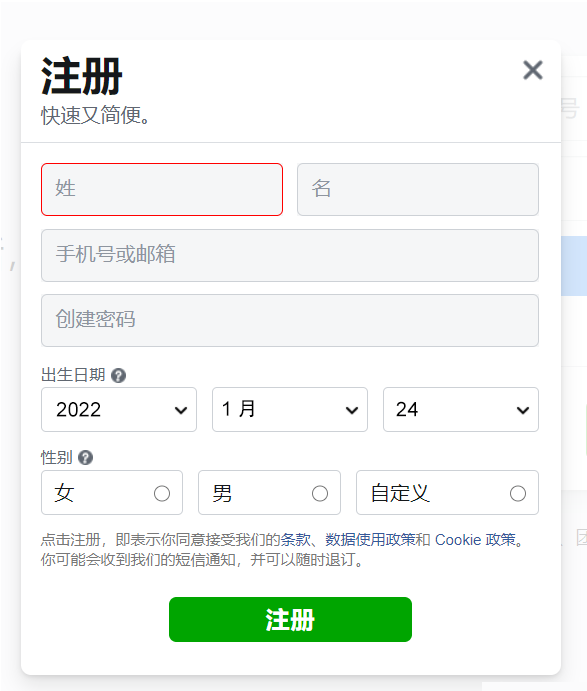Open the 条款 terms link
This screenshot has width=587, height=691.
(x=296, y=539)
